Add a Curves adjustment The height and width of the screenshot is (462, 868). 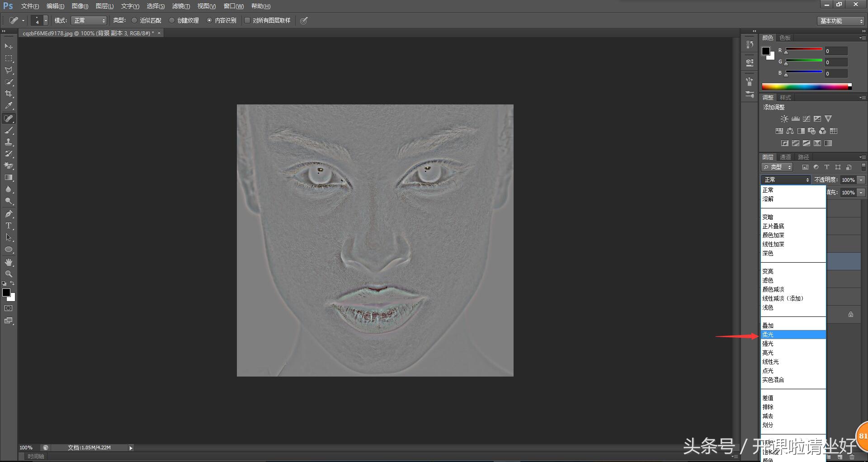click(807, 119)
